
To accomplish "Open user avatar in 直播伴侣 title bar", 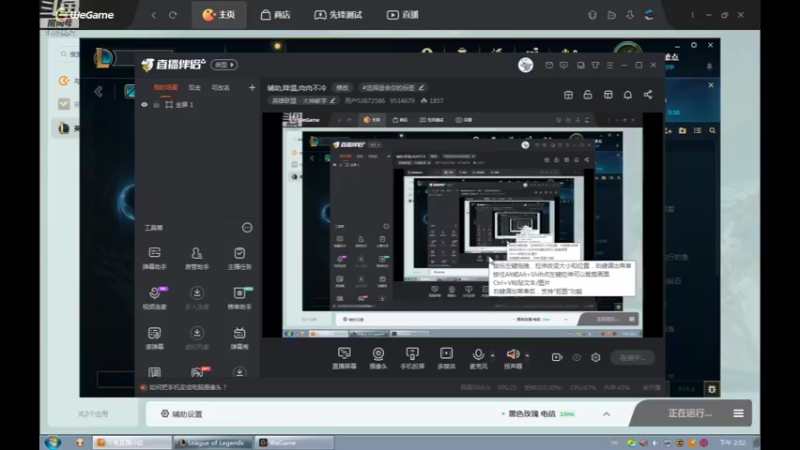I will point(526,65).
